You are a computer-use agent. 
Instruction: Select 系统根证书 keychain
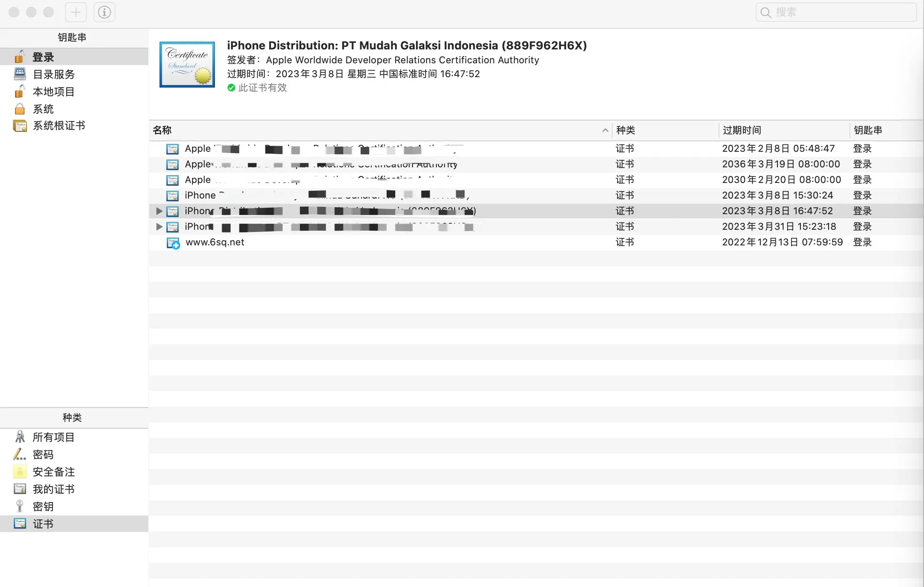click(59, 126)
